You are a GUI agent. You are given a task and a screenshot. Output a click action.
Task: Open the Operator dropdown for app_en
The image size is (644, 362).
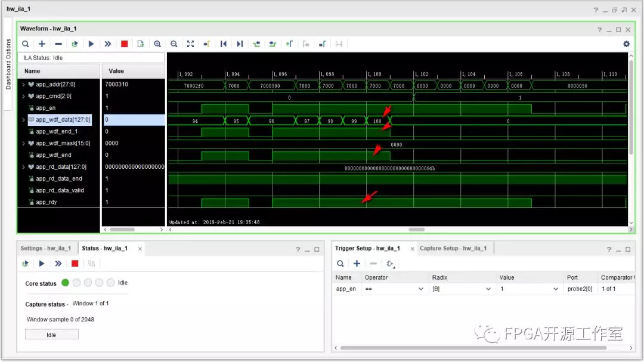click(x=421, y=289)
